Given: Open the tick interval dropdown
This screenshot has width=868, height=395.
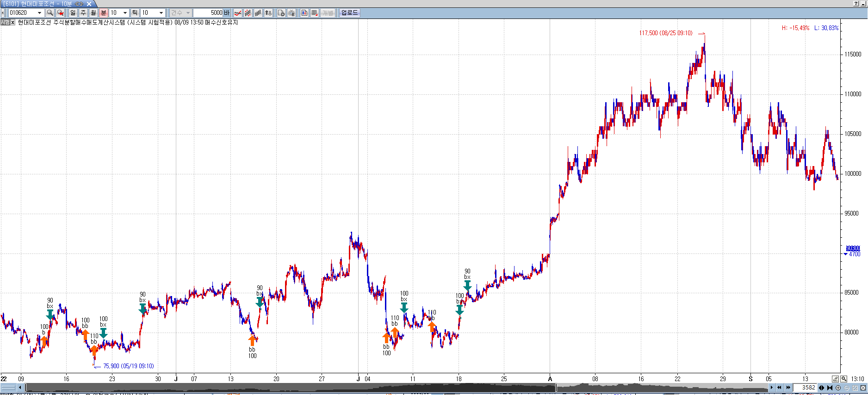Looking at the screenshot, I should point(161,13).
